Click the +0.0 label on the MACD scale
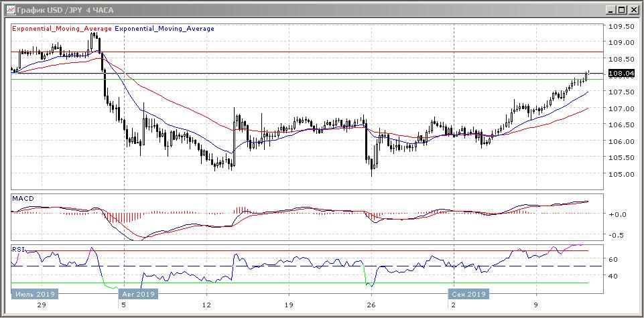 [616, 214]
